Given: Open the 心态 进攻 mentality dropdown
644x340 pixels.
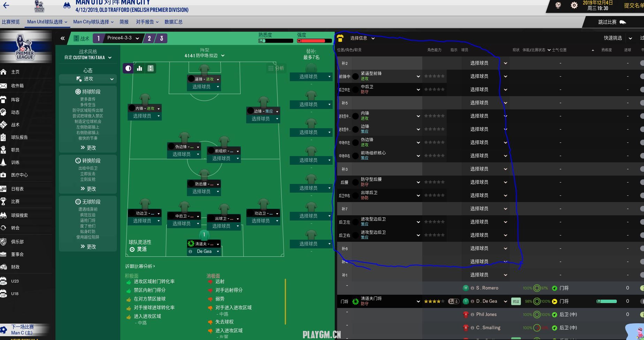Looking at the screenshot, I should pos(88,79).
